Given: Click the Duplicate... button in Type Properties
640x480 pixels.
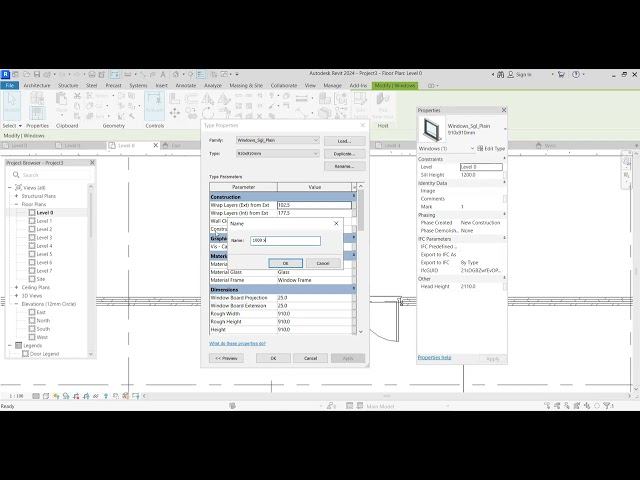Looking at the screenshot, I should click(344, 154).
